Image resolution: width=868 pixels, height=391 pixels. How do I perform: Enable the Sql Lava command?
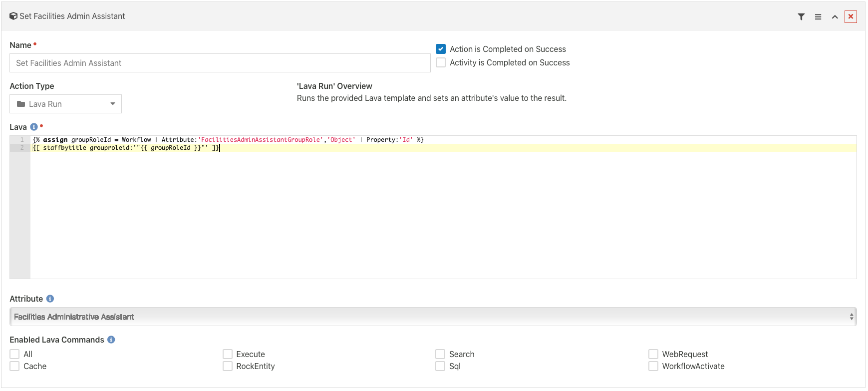coord(440,366)
